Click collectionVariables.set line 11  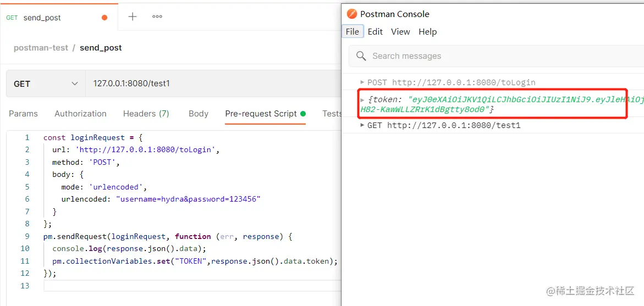[x=195, y=261]
